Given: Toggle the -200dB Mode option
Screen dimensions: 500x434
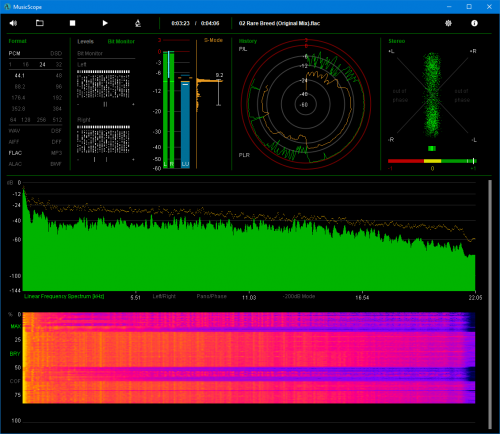Looking at the screenshot, I should point(299,296).
